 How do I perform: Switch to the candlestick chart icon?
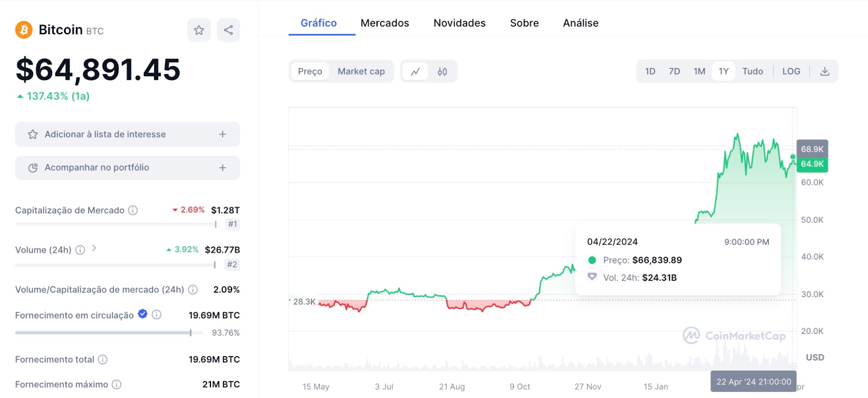click(x=442, y=72)
